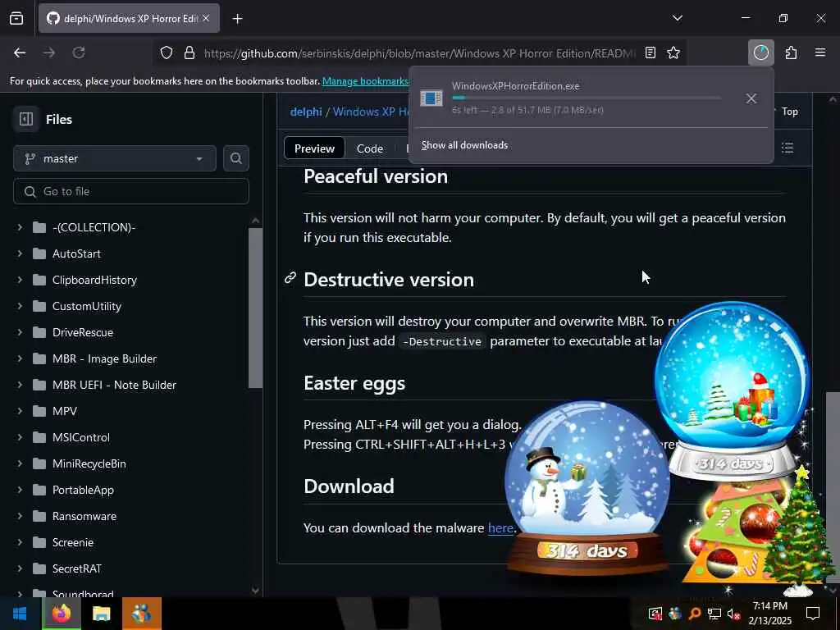Click the Firefox View icon
This screenshot has width=840, height=630.
tap(16, 18)
